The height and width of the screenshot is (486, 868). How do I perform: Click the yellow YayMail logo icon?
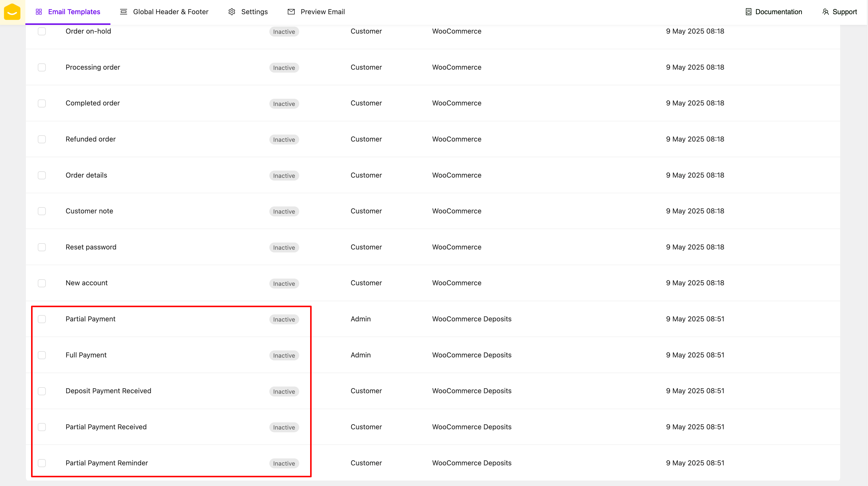tap(12, 12)
